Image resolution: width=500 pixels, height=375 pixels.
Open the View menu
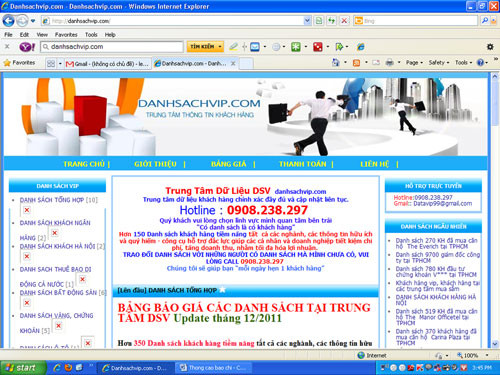pyautogui.click(x=42, y=35)
